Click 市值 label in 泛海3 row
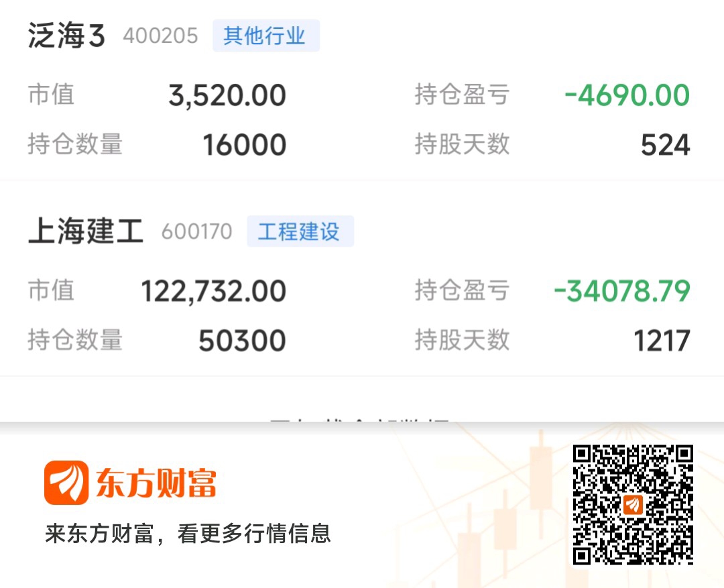 pos(51,95)
